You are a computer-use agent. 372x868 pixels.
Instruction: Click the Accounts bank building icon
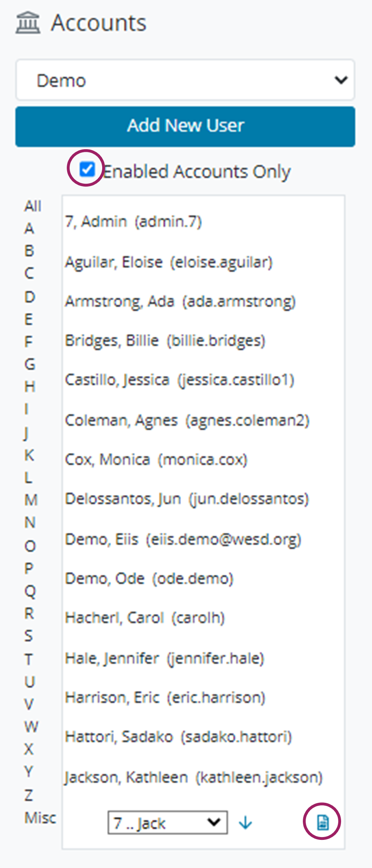coord(28,23)
